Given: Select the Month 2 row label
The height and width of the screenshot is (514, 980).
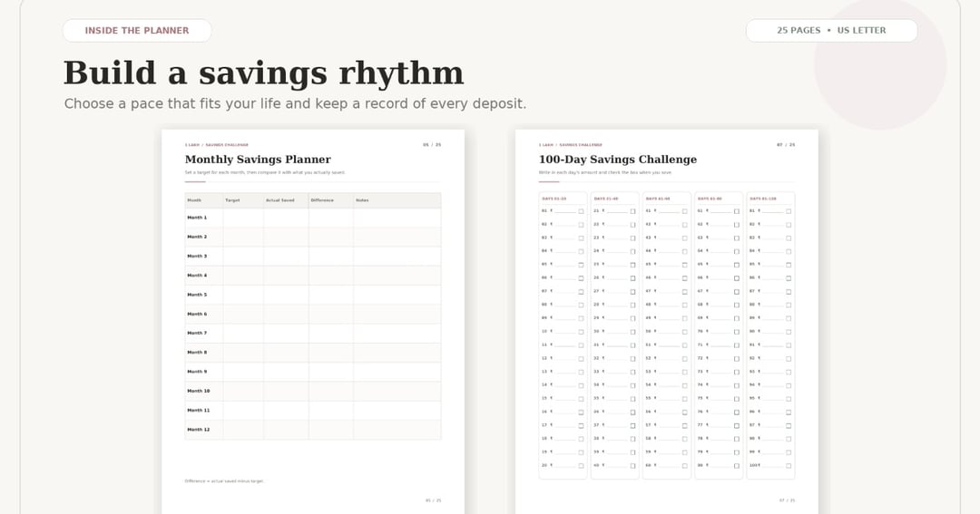Looking at the screenshot, I should (x=197, y=237).
